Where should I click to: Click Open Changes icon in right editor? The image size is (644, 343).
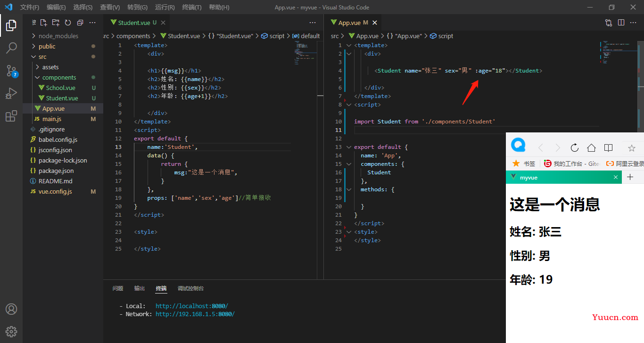coord(609,23)
